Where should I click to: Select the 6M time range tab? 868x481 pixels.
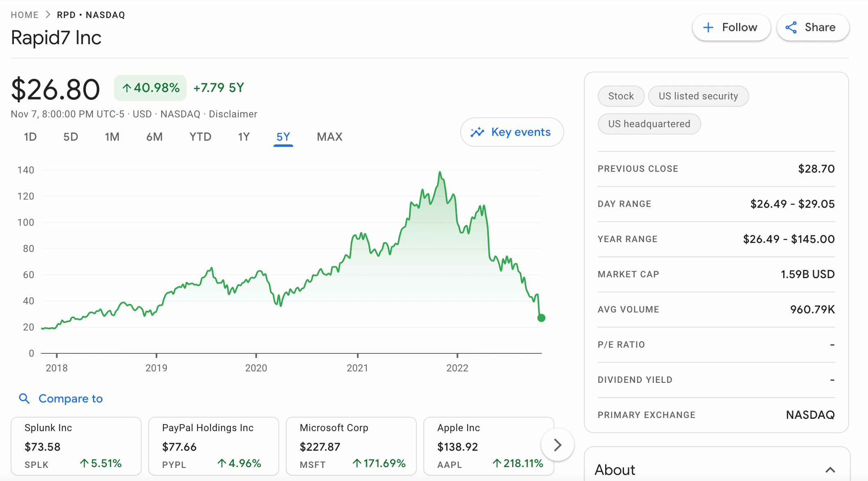coord(154,137)
